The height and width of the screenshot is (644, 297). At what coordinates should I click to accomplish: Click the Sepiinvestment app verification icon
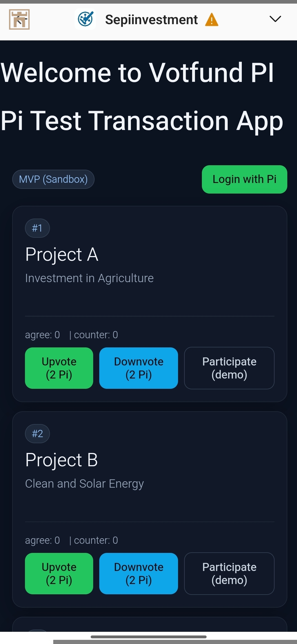click(x=85, y=19)
